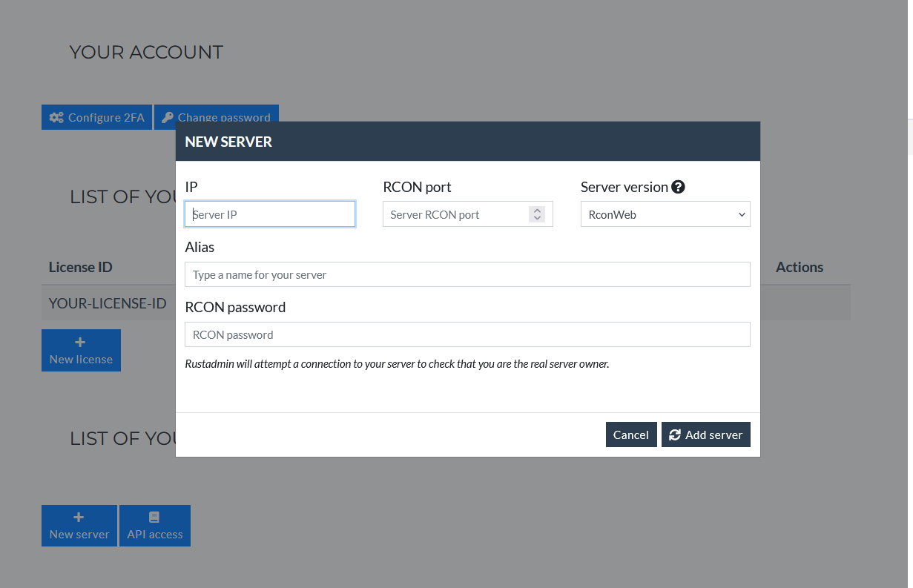Click the Actions column header

[799, 267]
